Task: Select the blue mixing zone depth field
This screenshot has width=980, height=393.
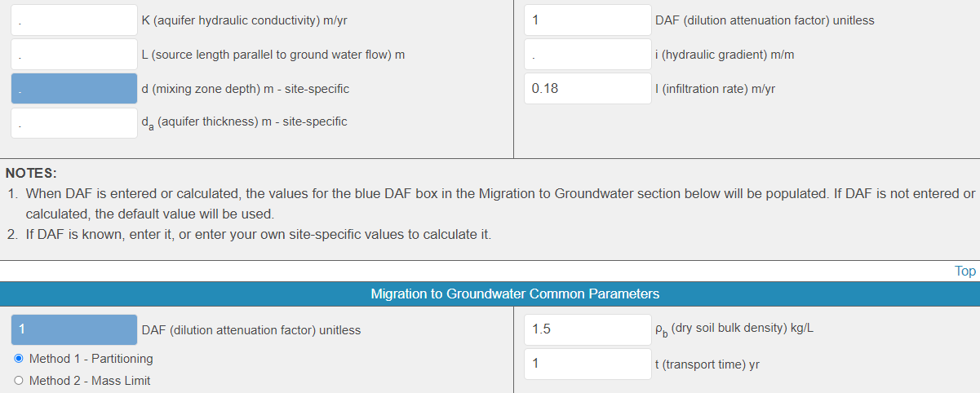Action: [73, 88]
